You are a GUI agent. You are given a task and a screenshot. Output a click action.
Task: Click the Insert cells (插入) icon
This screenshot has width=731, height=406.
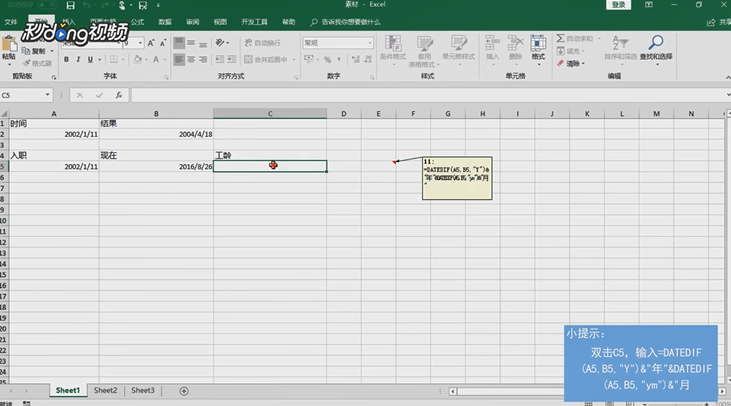click(x=492, y=43)
